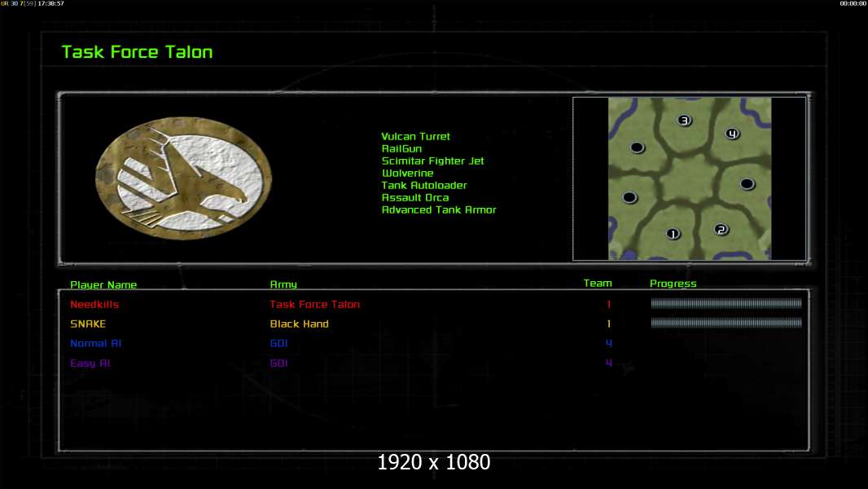The height and width of the screenshot is (489, 868).
Task: Select start position 1 on the map
Action: [x=673, y=234]
